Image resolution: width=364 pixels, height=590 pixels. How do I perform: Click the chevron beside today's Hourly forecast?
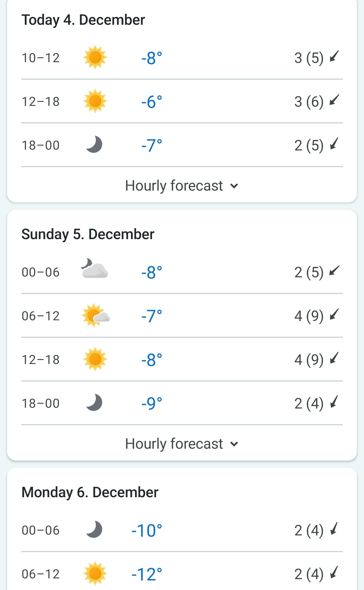[x=234, y=186]
